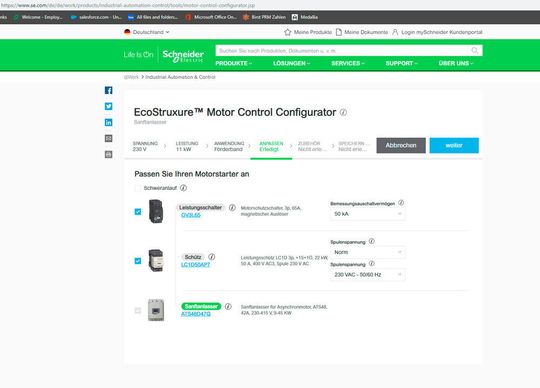This screenshot has height=388, width=540.
Task: Open the 50 kA breaking capacity dropdown
Action: pyautogui.click(x=367, y=214)
